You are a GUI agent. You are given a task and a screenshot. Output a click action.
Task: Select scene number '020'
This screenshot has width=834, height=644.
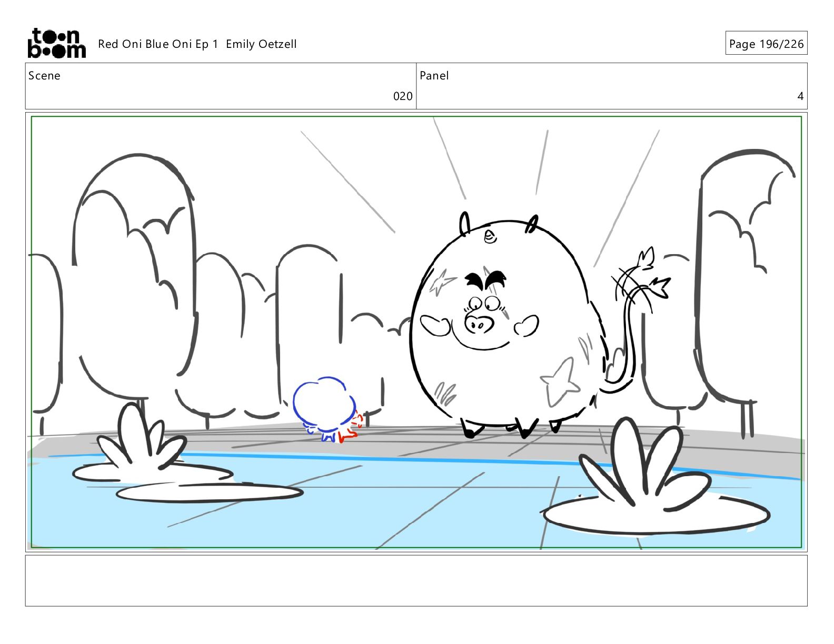click(403, 96)
